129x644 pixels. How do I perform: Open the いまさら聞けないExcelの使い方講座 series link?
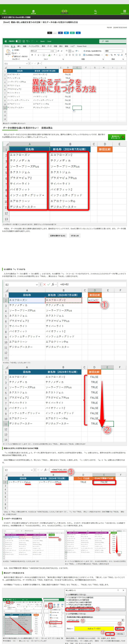[16, 17]
